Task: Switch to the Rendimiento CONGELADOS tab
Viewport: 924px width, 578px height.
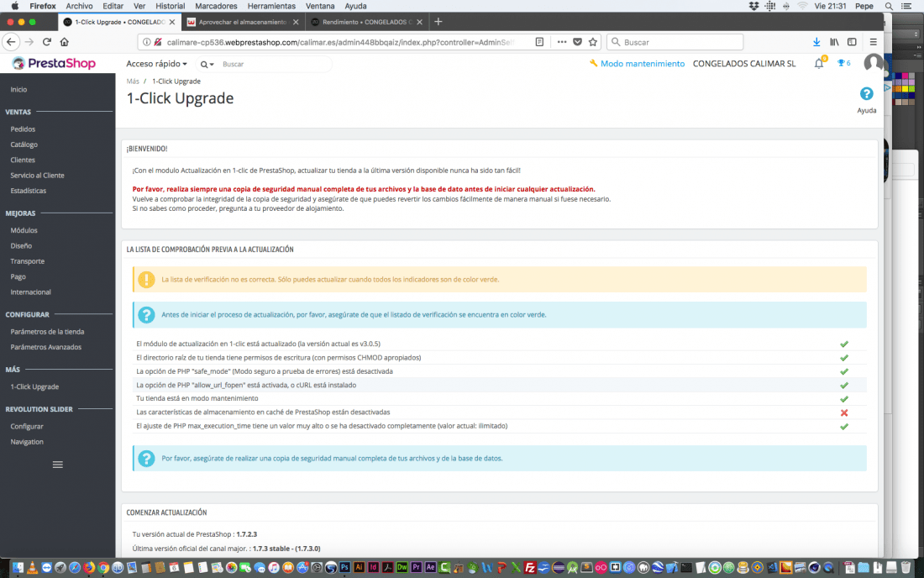Action: (x=365, y=22)
